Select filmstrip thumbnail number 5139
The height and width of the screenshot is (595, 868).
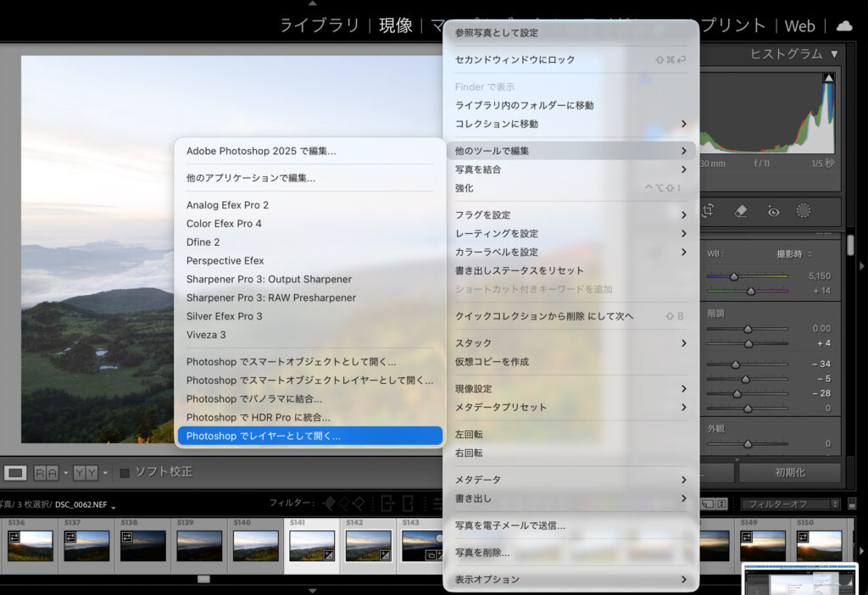click(199, 545)
